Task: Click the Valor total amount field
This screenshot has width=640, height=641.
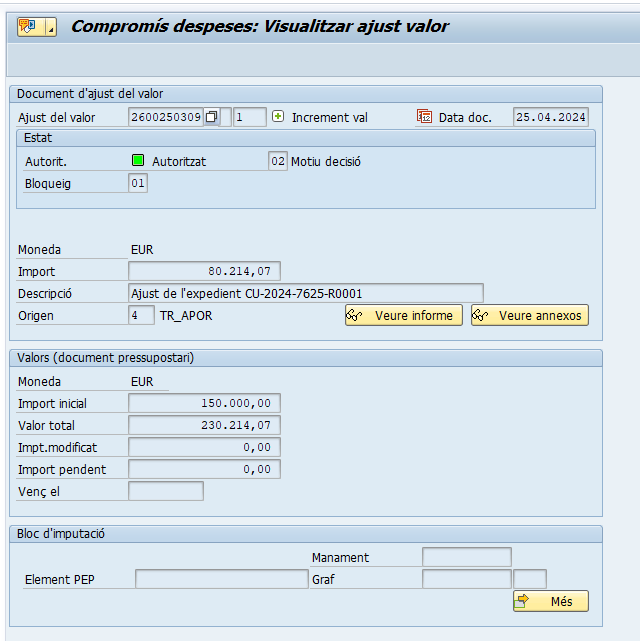Action: (x=205, y=425)
